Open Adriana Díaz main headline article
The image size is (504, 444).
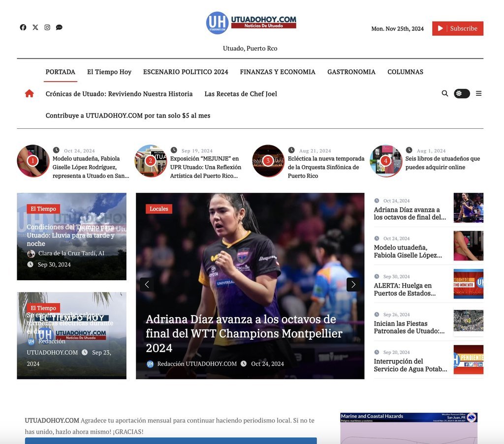pos(244,333)
